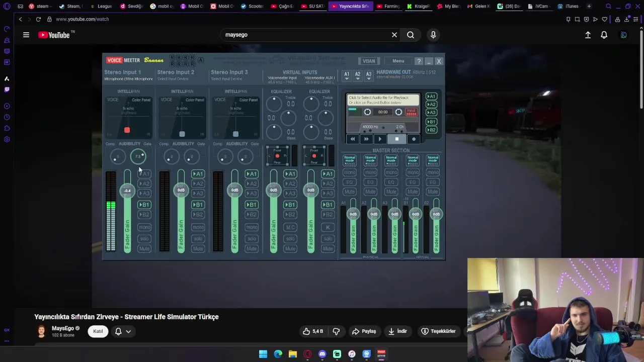Select input device for Stereo Input 2
The width and height of the screenshot is (644, 362).
[173, 79]
